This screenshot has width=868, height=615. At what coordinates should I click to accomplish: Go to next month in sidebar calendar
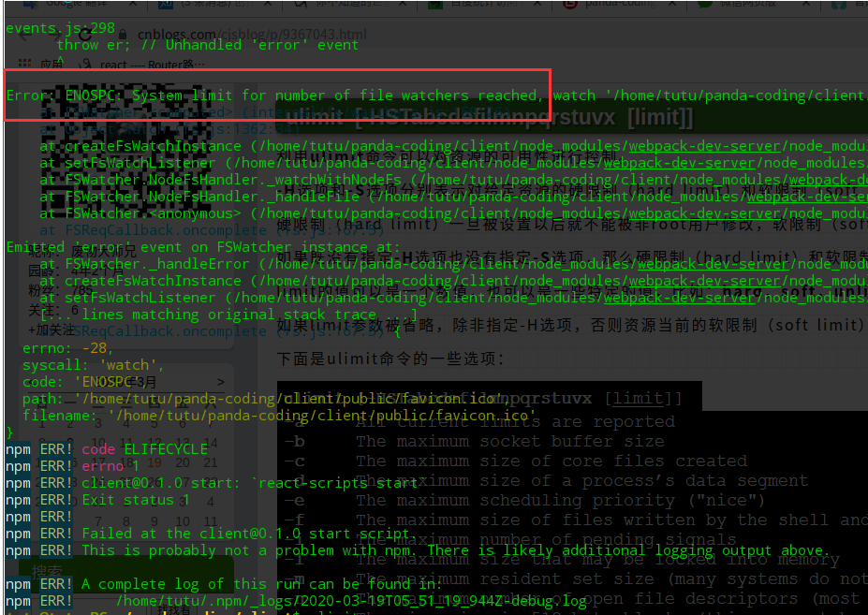pos(221,382)
